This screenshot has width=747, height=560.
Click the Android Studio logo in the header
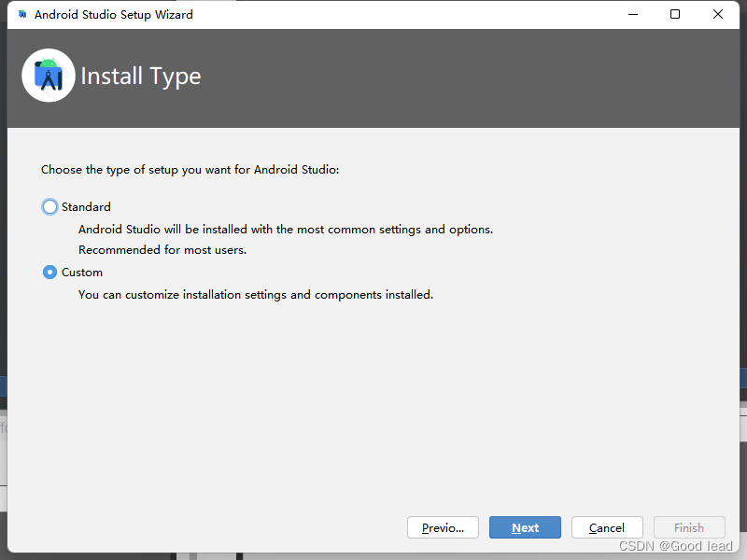point(49,76)
